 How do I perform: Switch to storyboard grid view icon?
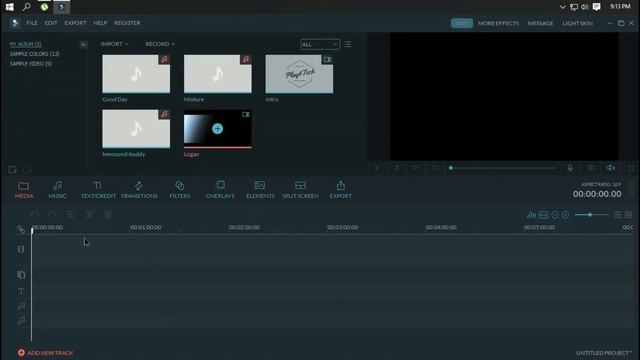coord(629,215)
